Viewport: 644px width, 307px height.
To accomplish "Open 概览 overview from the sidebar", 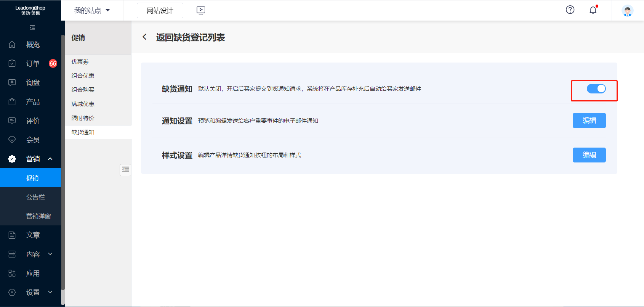I will pyautogui.click(x=32, y=45).
